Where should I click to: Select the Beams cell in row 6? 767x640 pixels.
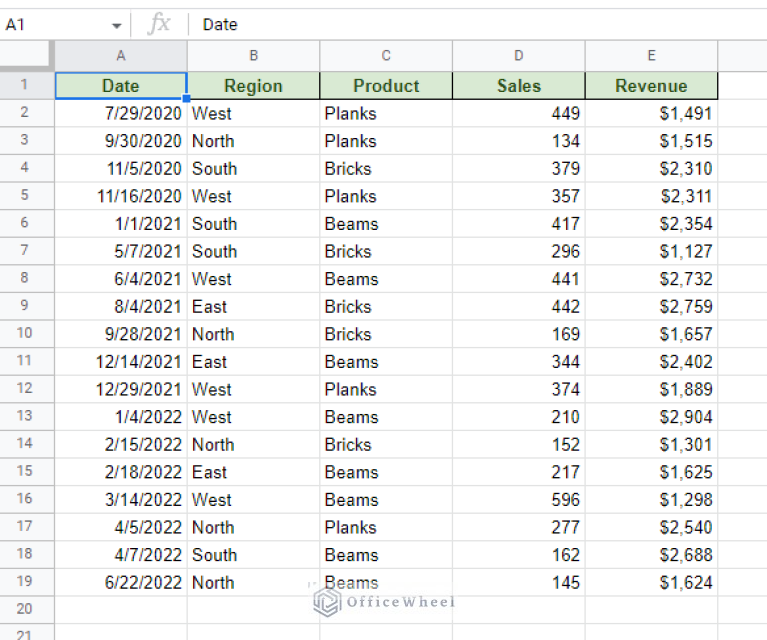[x=386, y=224]
